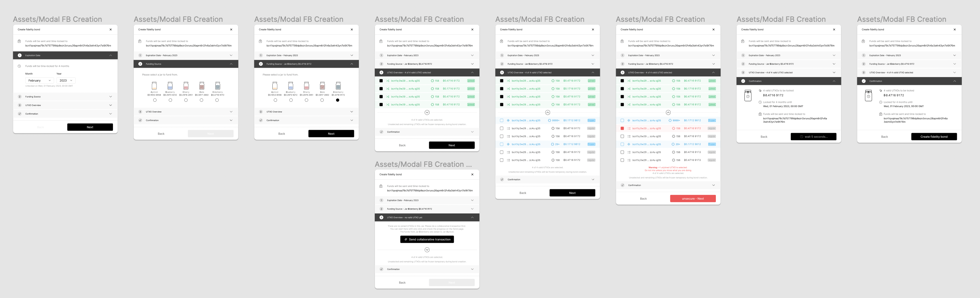Click the Elderberry jar icon where no jar is selected
This screenshot has width=980, height=298.
217,86
